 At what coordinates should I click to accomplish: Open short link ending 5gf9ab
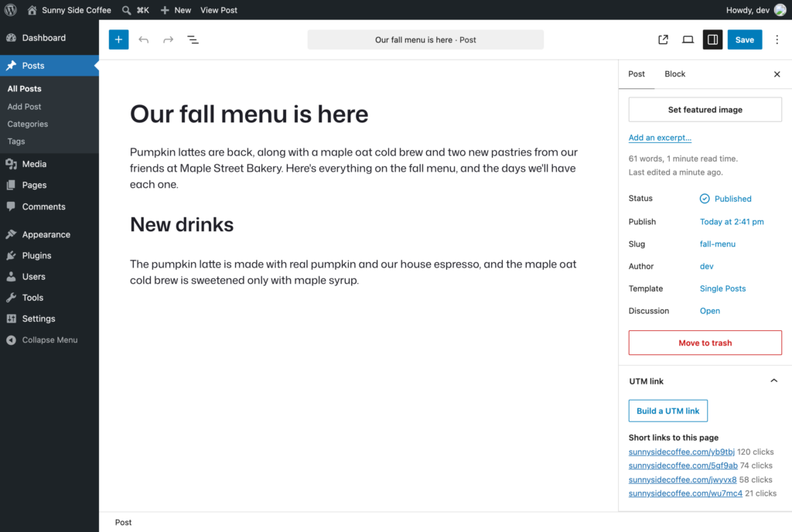683,465
